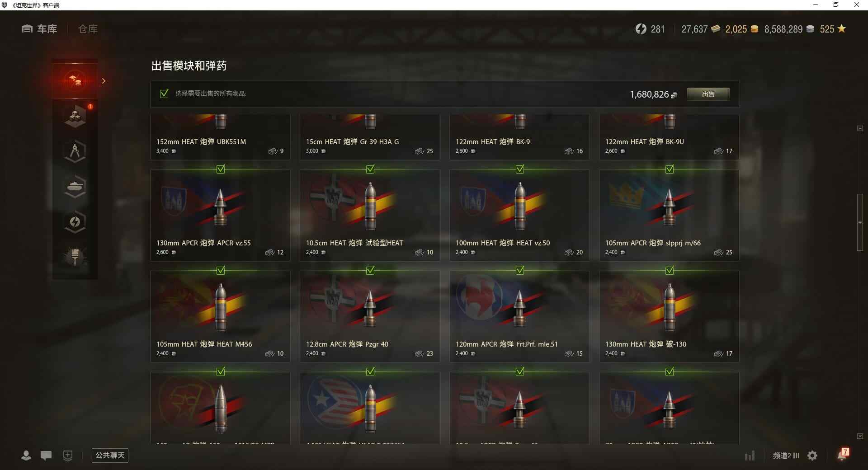Switch to the 仓库 depot tab
This screenshot has height=470, width=868.
pos(88,29)
